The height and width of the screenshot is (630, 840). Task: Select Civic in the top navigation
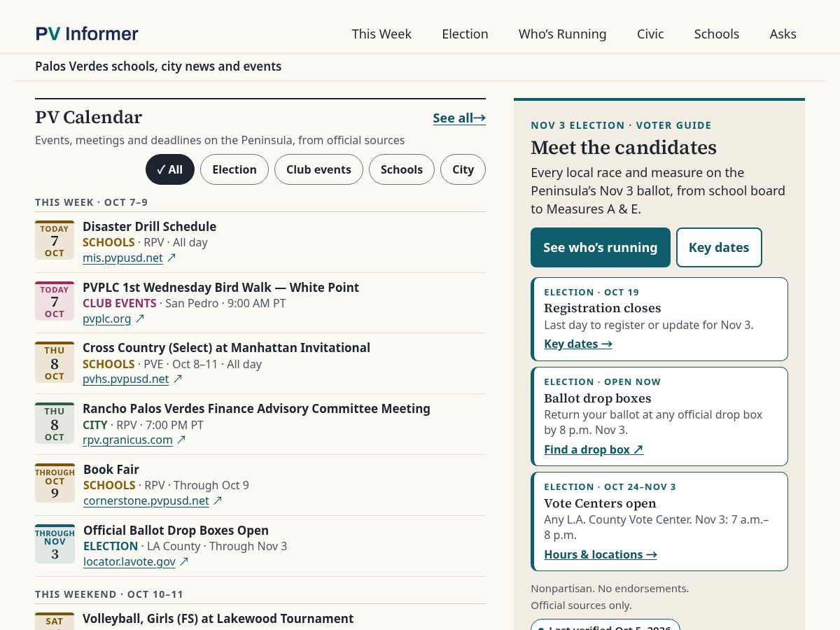pos(650,34)
